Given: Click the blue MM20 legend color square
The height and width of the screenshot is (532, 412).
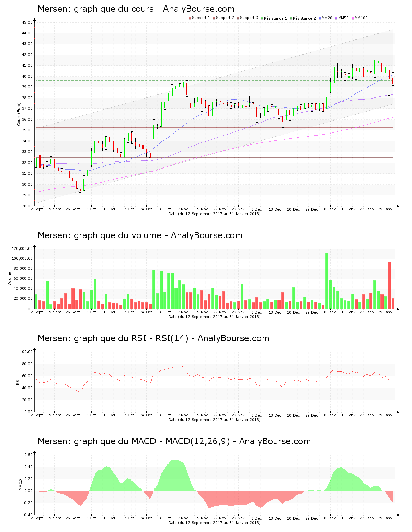Looking at the screenshot, I should pyautogui.click(x=320, y=18).
